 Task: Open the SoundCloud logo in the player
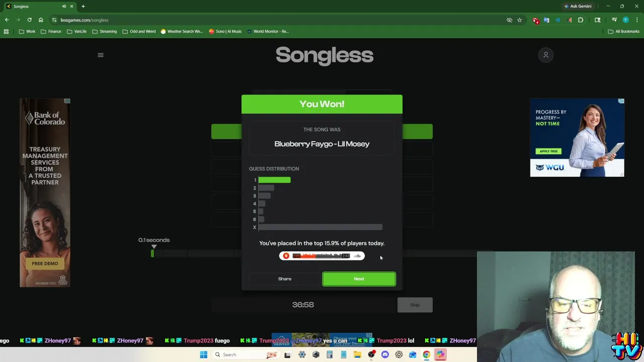[357, 256]
